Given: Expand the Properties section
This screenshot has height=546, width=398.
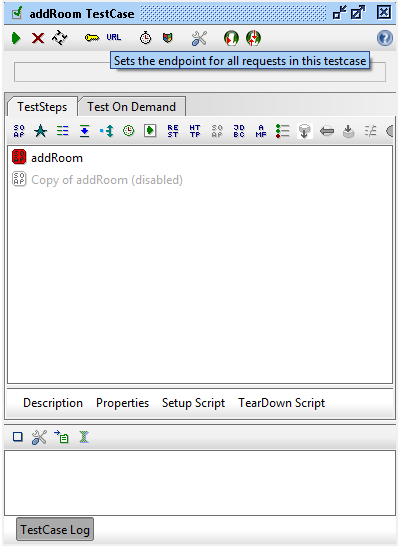Looking at the screenshot, I should (x=122, y=403).
